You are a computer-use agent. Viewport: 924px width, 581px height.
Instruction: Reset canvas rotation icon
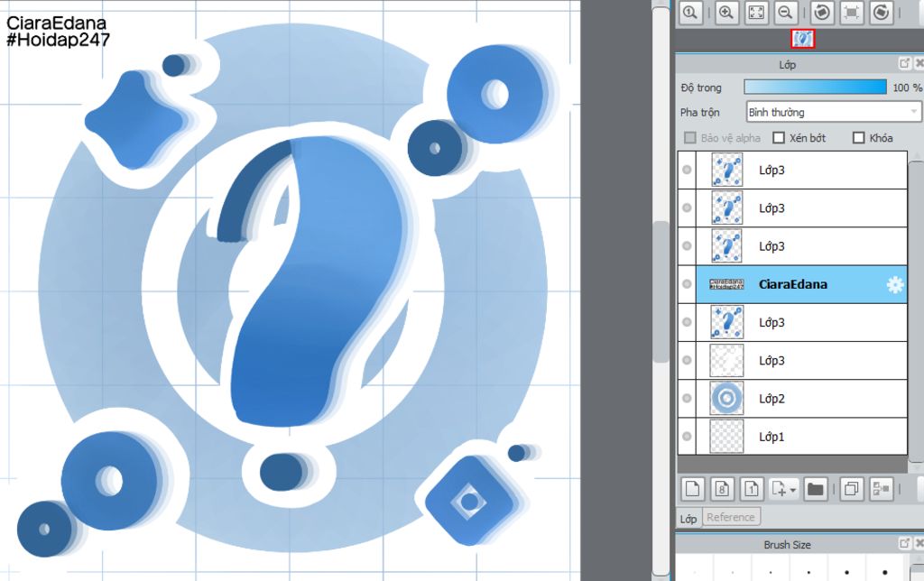click(x=852, y=12)
